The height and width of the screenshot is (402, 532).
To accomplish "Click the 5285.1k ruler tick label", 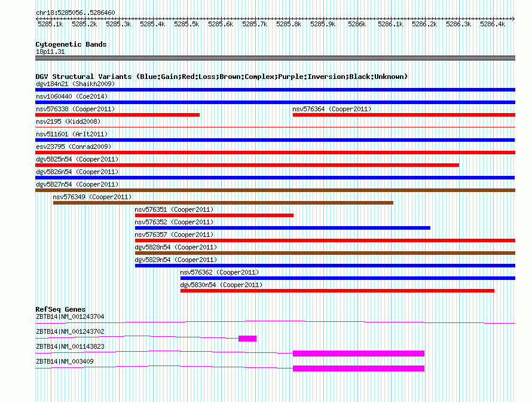I will pos(50,24).
